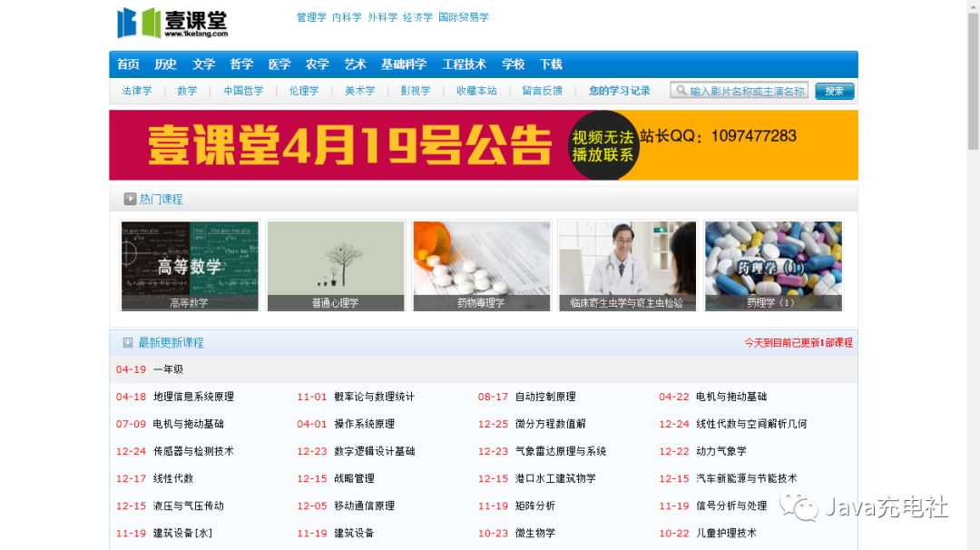Click the movie search input field
This screenshot has height=550, width=980.
744,91
